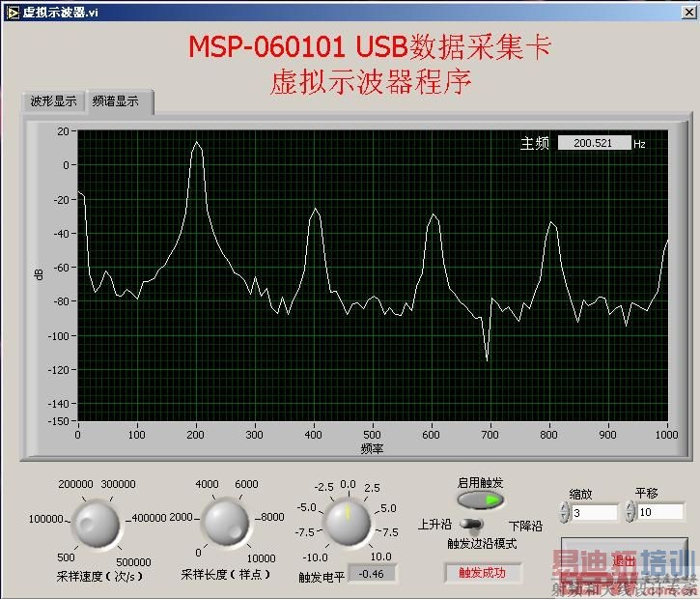Click the 0 x-axis minimum label

[x=77, y=435]
